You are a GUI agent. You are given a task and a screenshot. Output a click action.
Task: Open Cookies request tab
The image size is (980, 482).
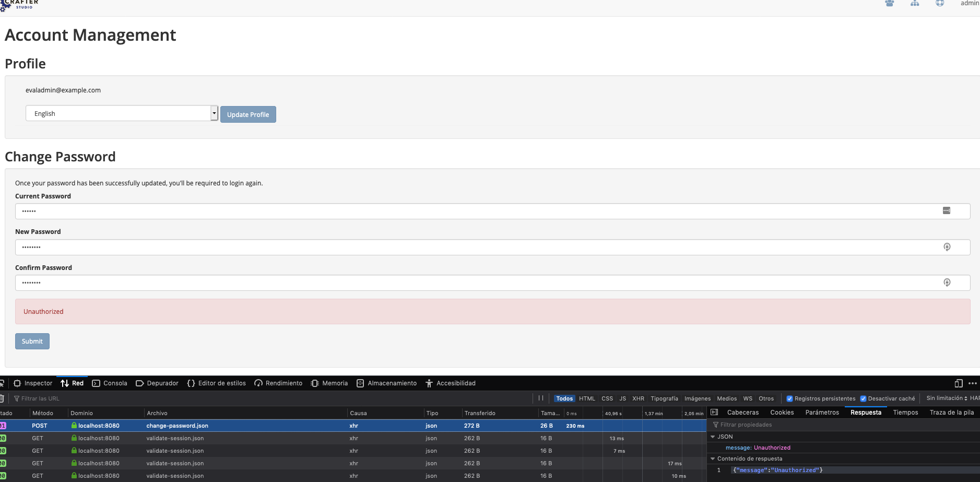pos(782,412)
